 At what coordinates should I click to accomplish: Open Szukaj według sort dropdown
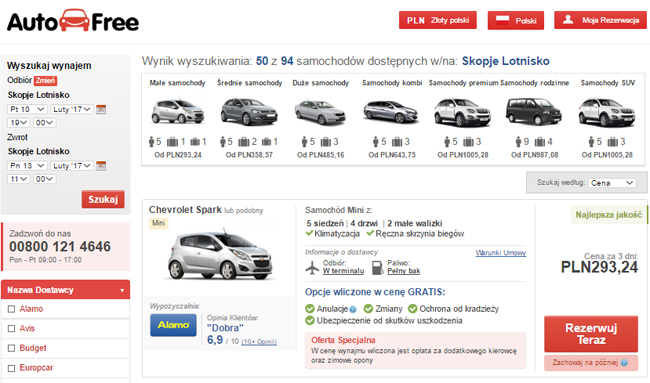click(613, 183)
